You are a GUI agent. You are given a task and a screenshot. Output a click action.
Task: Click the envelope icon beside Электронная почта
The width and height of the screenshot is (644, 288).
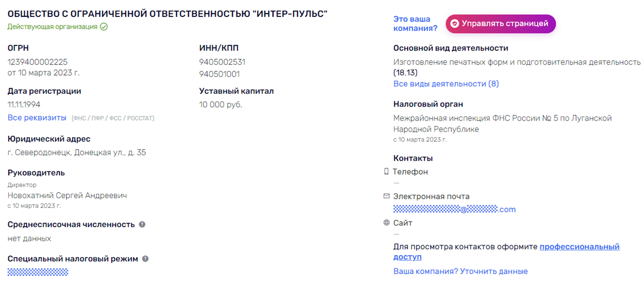pyautogui.click(x=386, y=196)
